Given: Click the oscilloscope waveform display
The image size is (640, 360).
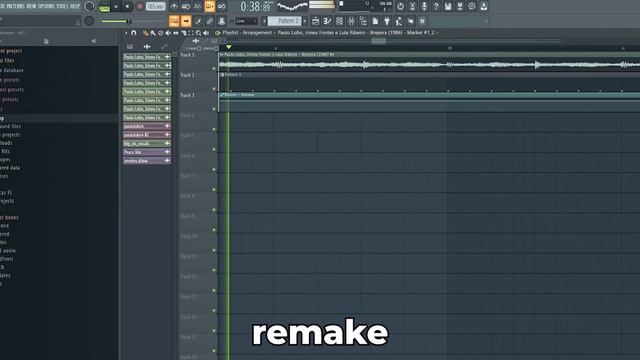Looking at the screenshot, I should tap(292, 6).
